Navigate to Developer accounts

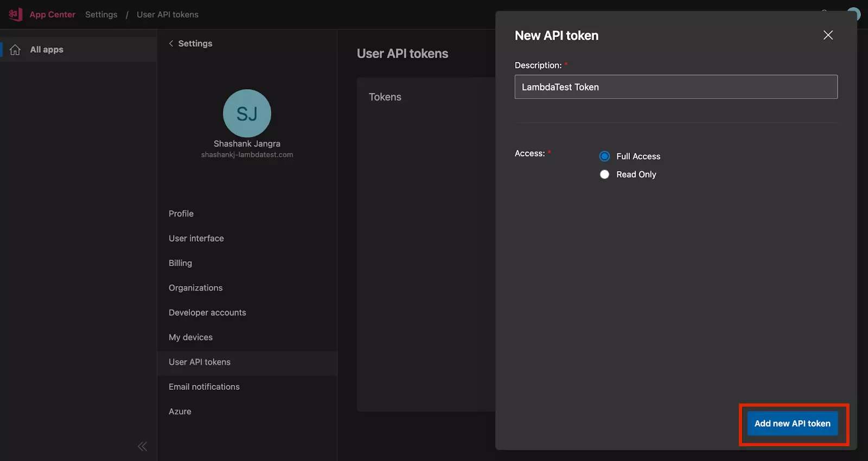[x=207, y=313]
